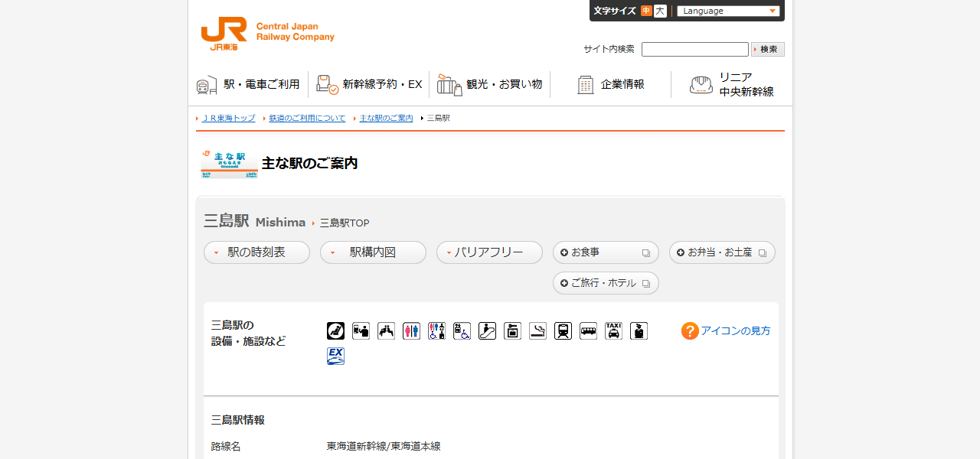The height and width of the screenshot is (459, 980).
Task: Select the reserved seat ticket office icon
Action: (x=335, y=330)
